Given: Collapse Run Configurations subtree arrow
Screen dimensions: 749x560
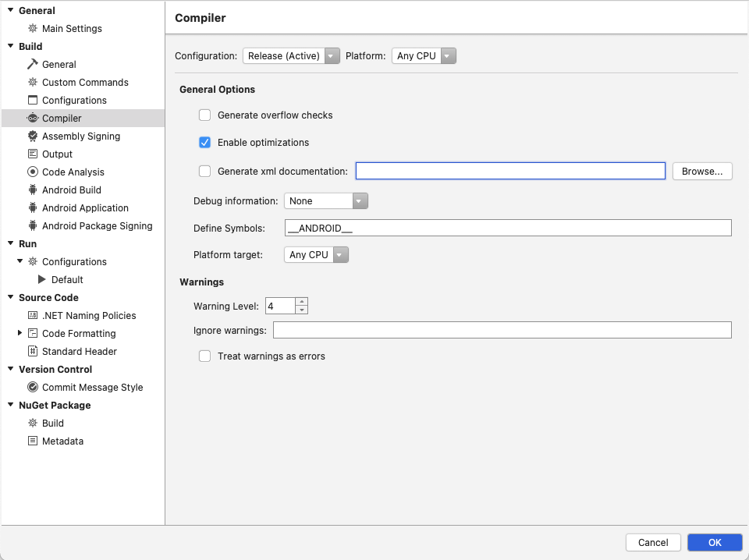Looking at the screenshot, I should (x=20, y=261).
